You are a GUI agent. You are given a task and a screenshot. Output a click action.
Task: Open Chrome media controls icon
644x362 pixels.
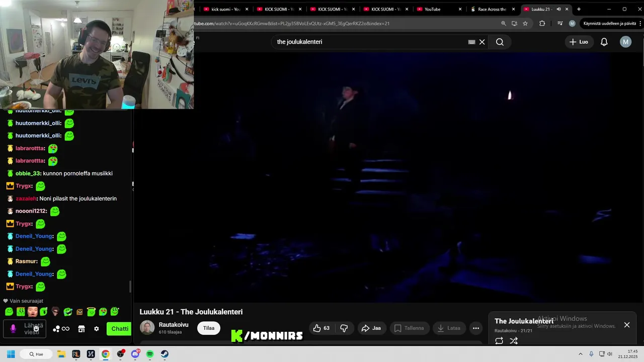560,24
